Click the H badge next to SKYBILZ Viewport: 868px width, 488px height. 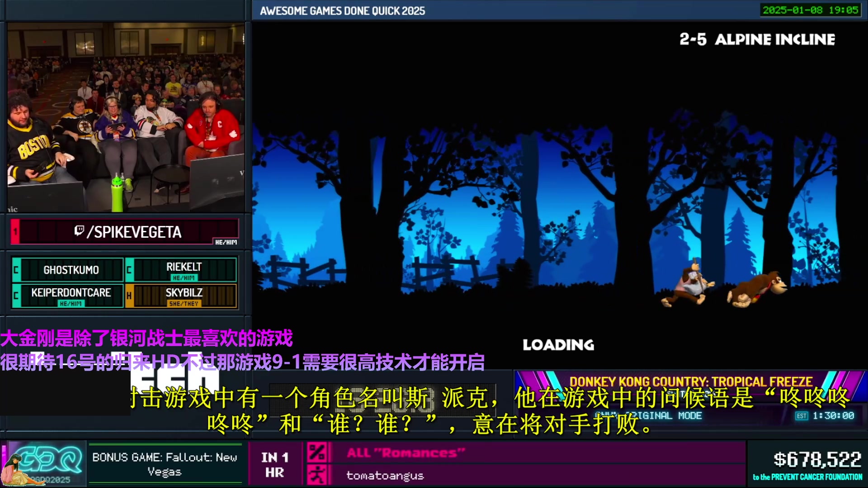point(129,296)
